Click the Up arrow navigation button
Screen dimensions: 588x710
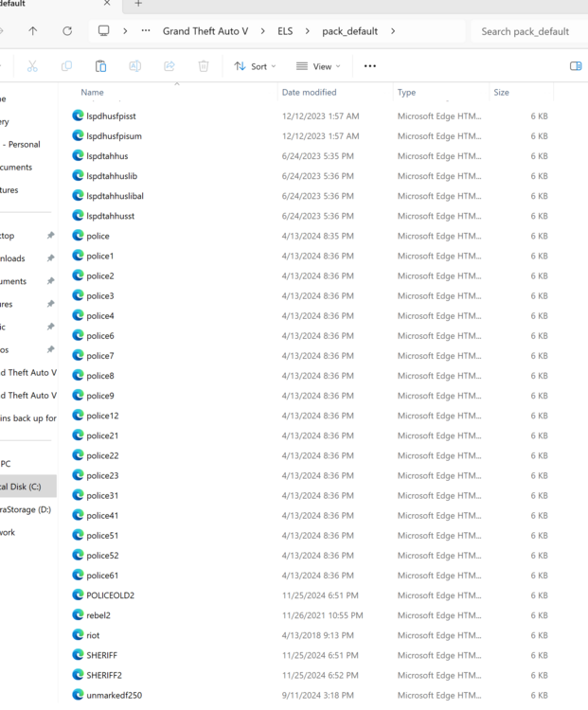coord(32,31)
